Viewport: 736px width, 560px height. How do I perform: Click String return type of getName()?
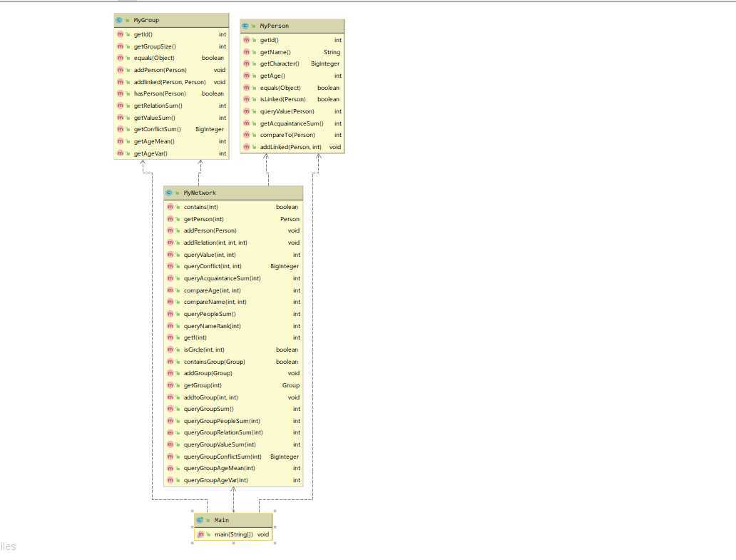pyautogui.click(x=332, y=52)
